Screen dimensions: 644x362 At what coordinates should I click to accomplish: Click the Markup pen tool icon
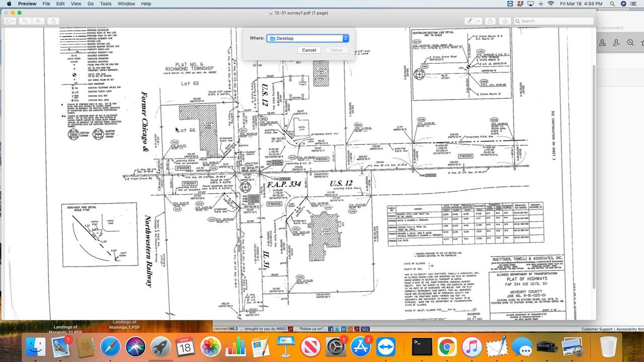pos(470,21)
